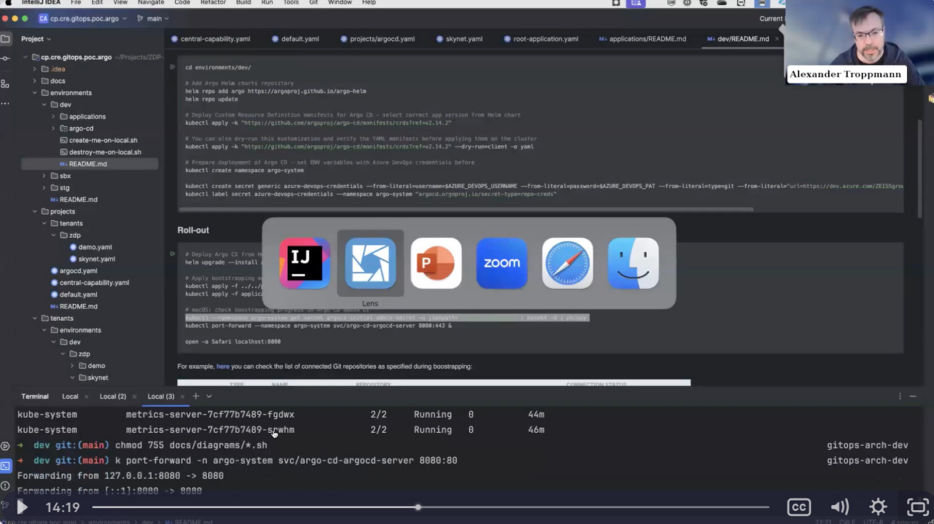Viewport: 934px width, 524px height.
Task: Seek using the video progress slider
Action: [x=430, y=507]
